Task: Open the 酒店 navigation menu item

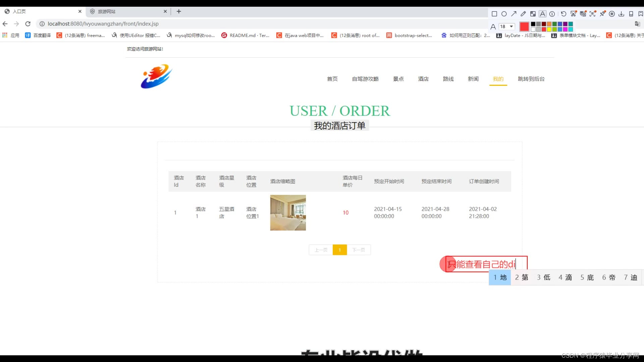Action: [x=423, y=79]
